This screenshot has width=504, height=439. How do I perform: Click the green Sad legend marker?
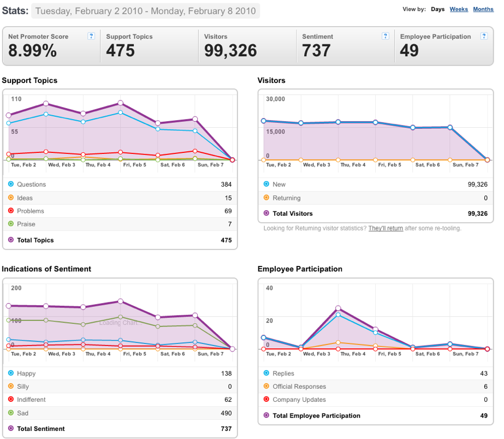11,413
